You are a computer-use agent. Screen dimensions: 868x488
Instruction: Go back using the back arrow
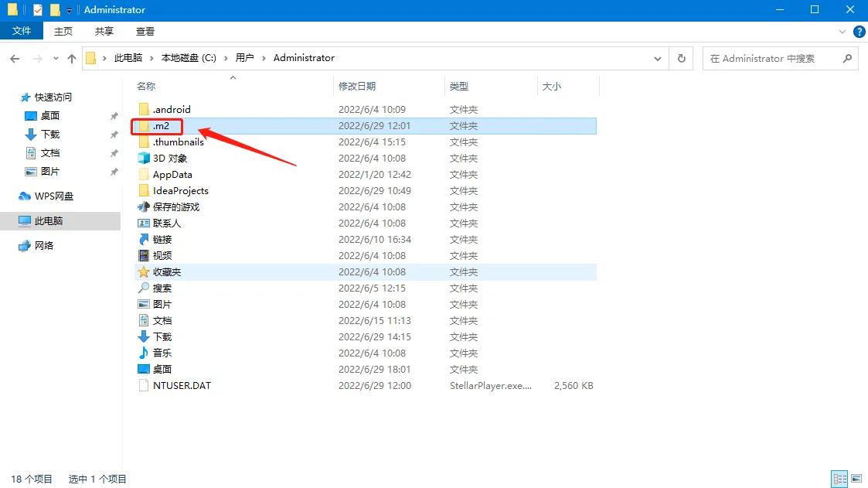click(x=14, y=58)
